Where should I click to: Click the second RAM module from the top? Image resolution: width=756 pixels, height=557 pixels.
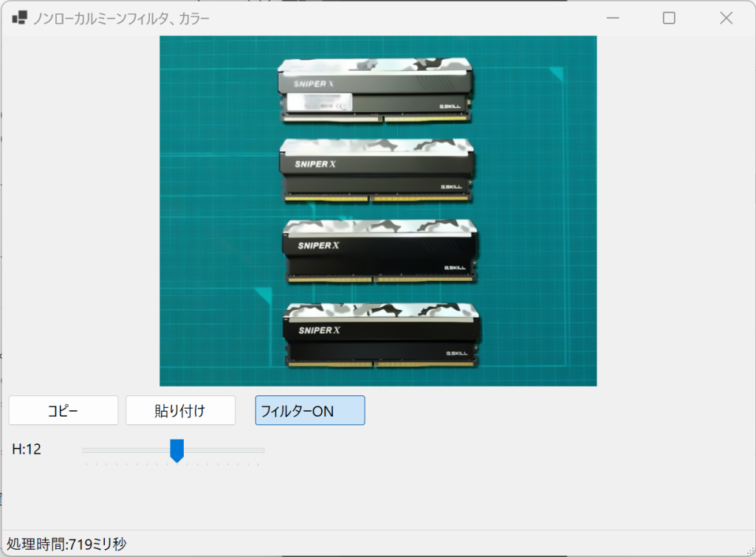coord(377,170)
